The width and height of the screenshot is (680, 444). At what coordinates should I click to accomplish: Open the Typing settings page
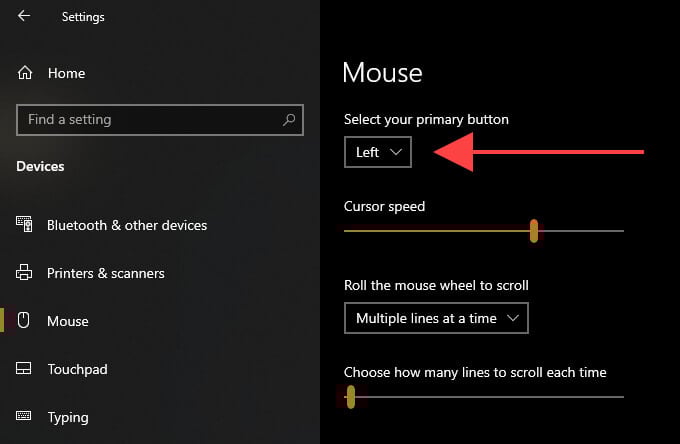[68, 417]
